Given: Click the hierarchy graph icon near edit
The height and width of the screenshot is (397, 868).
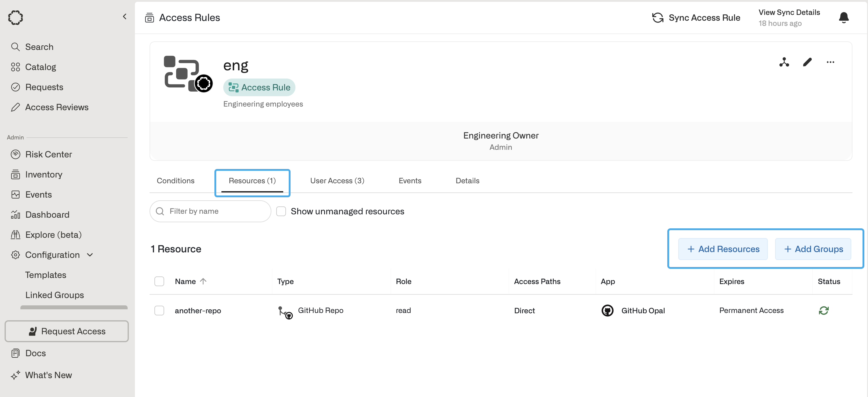Looking at the screenshot, I should pyautogui.click(x=784, y=62).
